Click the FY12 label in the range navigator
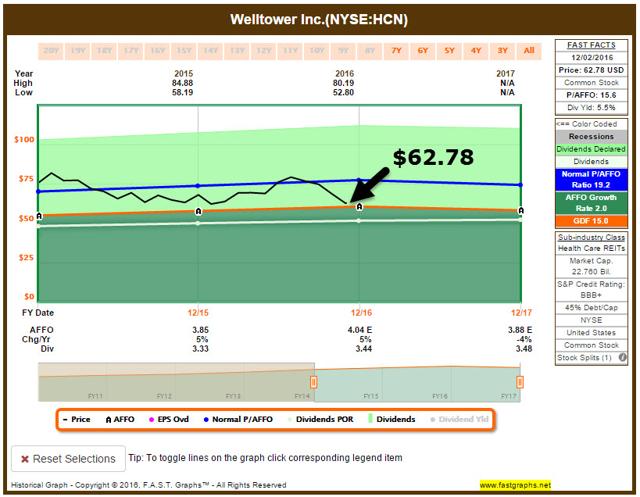The height and width of the screenshot is (497, 640). click(x=164, y=396)
